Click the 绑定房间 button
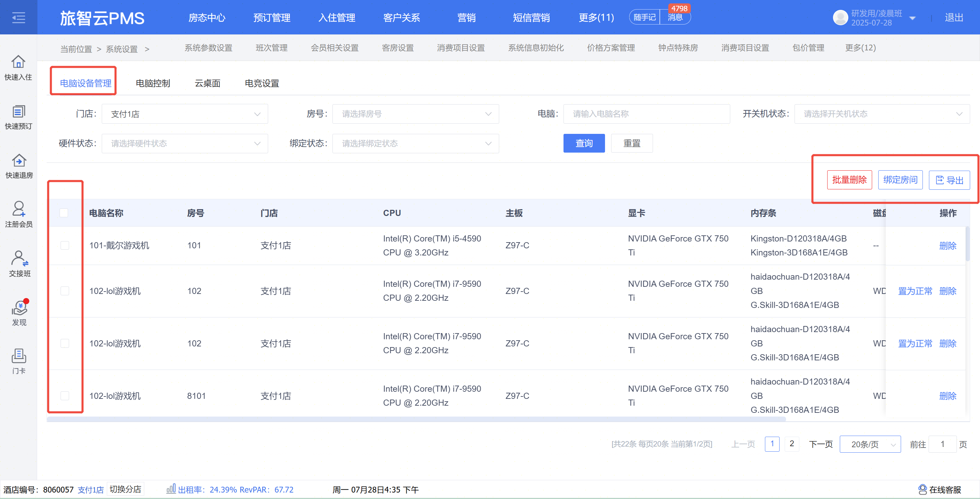Viewport: 980px width, 499px height. coord(900,180)
